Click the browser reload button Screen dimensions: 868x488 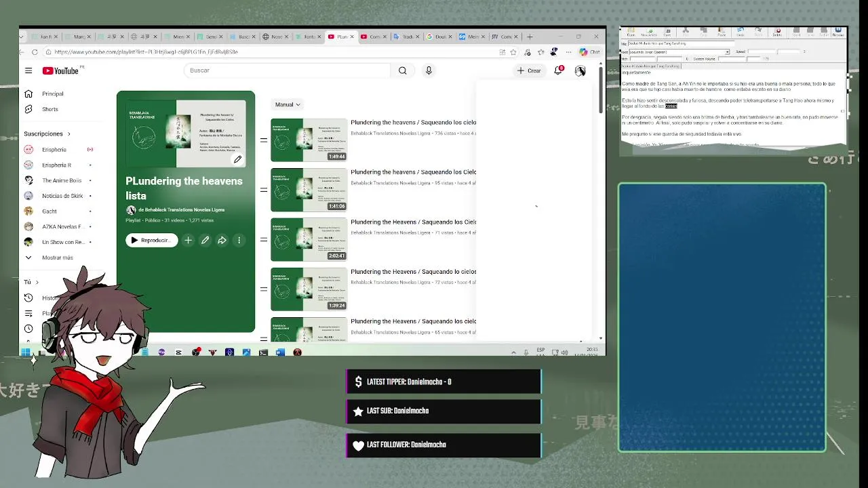(x=35, y=52)
